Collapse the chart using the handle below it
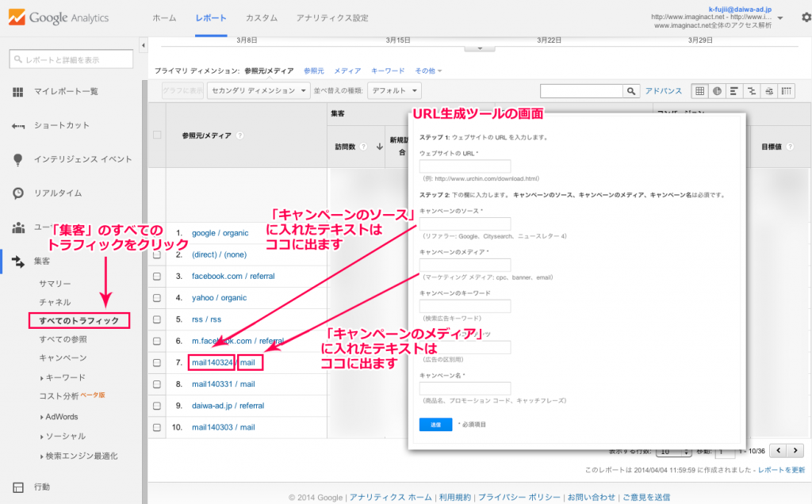This screenshot has height=504, width=812. click(x=480, y=48)
